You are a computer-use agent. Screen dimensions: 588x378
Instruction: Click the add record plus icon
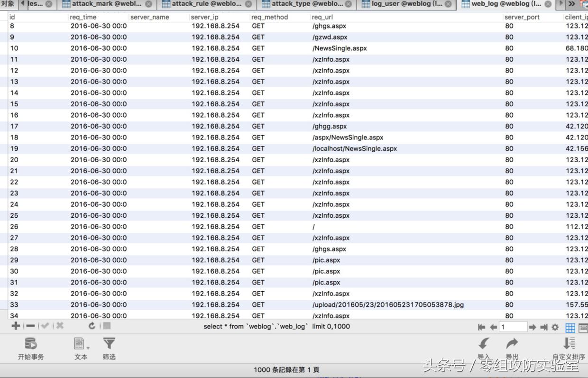click(16, 326)
